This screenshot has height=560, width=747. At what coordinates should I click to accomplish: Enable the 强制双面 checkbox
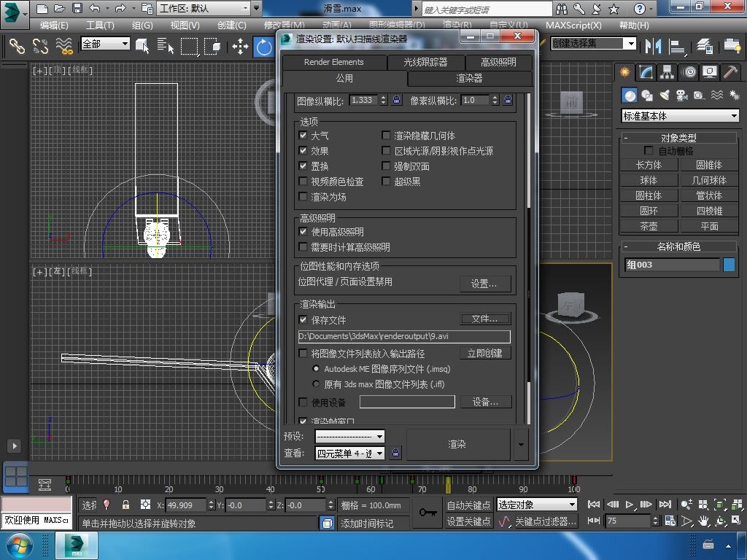[386, 166]
